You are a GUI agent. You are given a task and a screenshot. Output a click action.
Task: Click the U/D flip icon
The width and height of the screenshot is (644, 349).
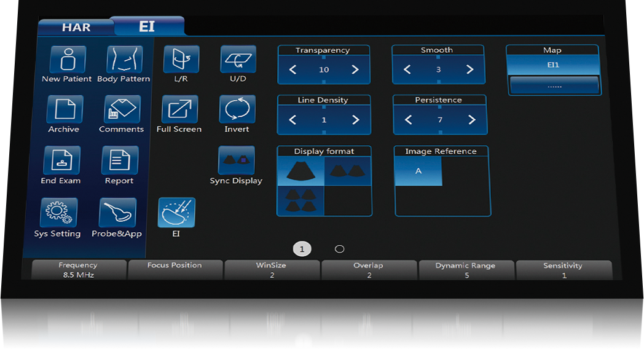pyautogui.click(x=238, y=60)
